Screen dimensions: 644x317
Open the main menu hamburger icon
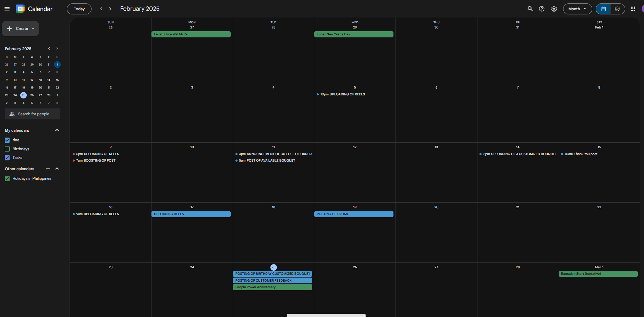(x=7, y=9)
